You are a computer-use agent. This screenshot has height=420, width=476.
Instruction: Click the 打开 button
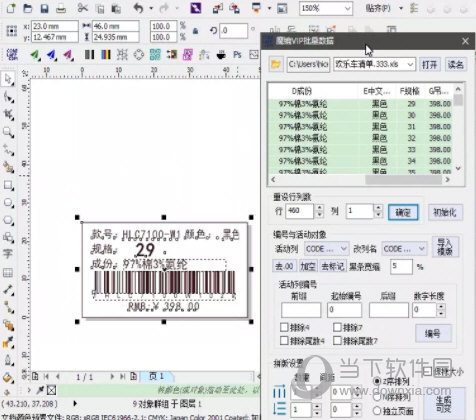[x=429, y=64]
